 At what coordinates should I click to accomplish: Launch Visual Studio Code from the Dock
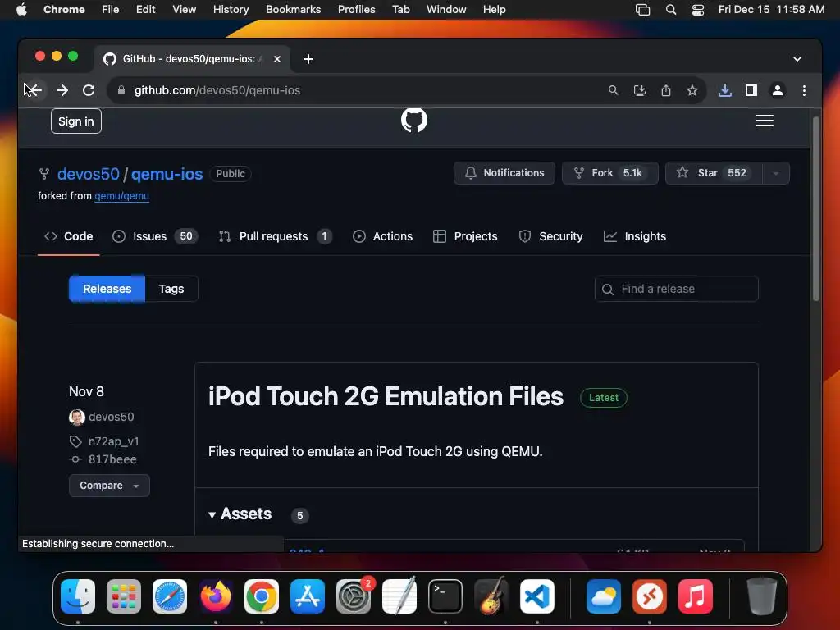tap(536, 596)
